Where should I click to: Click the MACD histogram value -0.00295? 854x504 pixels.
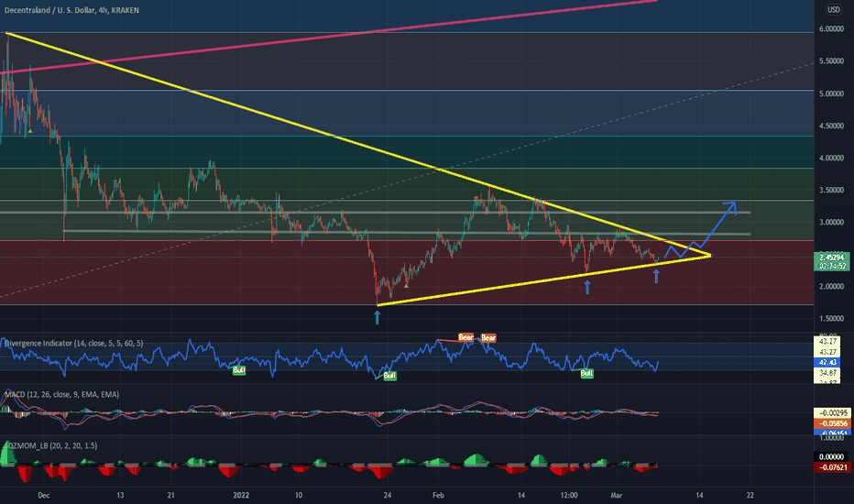832,413
